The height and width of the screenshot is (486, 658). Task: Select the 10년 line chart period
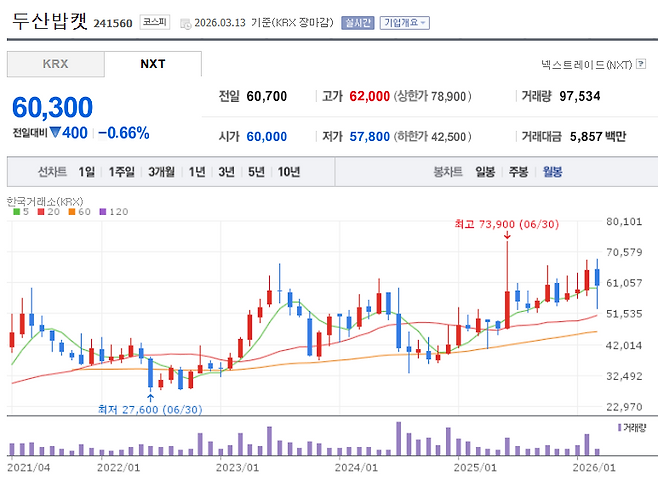tap(289, 172)
